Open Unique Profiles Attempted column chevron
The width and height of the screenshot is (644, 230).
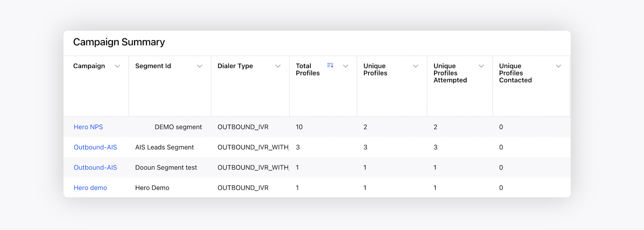tap(481, 66)
